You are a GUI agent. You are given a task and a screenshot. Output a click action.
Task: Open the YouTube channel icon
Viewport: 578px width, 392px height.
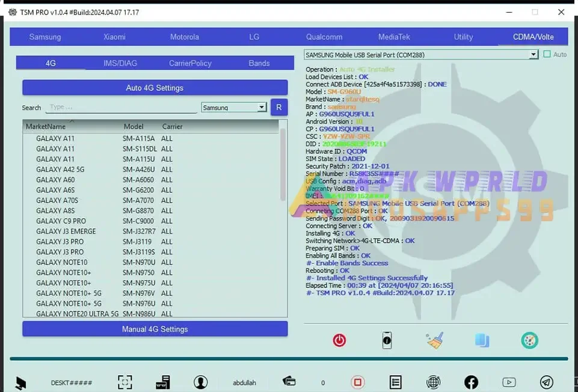[x=509, y=382]
